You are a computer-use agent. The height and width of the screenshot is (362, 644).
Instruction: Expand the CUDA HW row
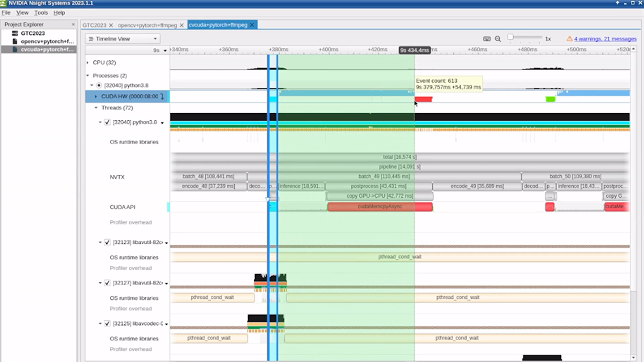pos(96,96)
